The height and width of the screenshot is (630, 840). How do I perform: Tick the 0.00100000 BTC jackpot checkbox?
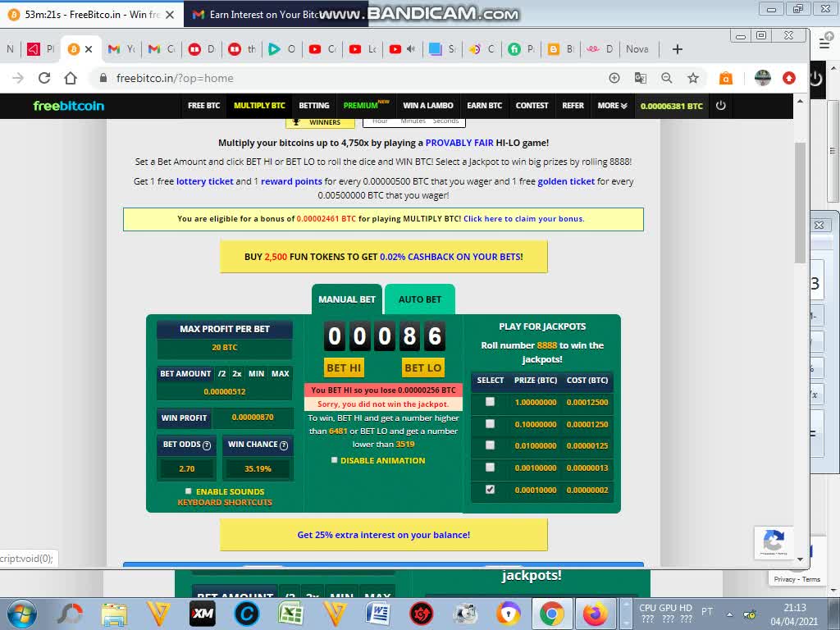(x=490, y=467)
